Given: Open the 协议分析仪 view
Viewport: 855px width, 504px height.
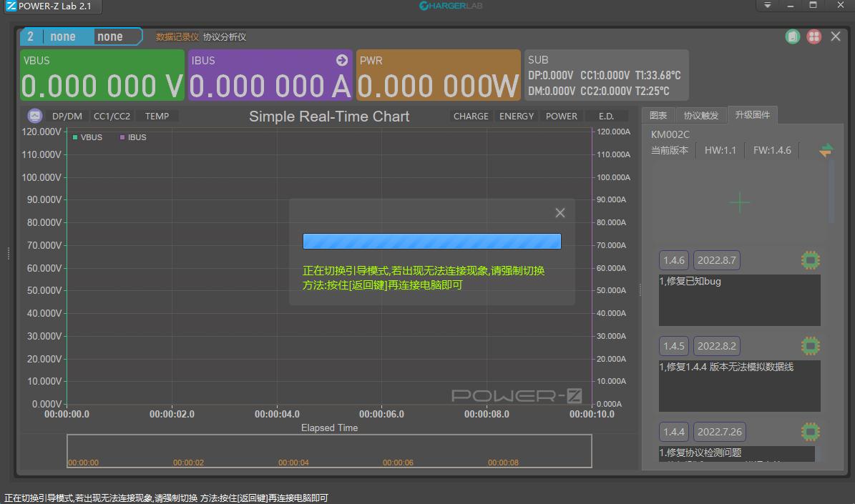Looking at the screenshot, I should 225,36.
